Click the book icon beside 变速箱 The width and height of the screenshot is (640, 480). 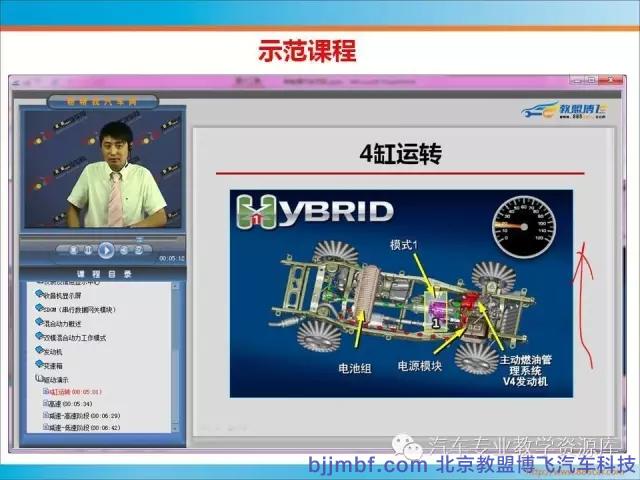pos(40,366)
